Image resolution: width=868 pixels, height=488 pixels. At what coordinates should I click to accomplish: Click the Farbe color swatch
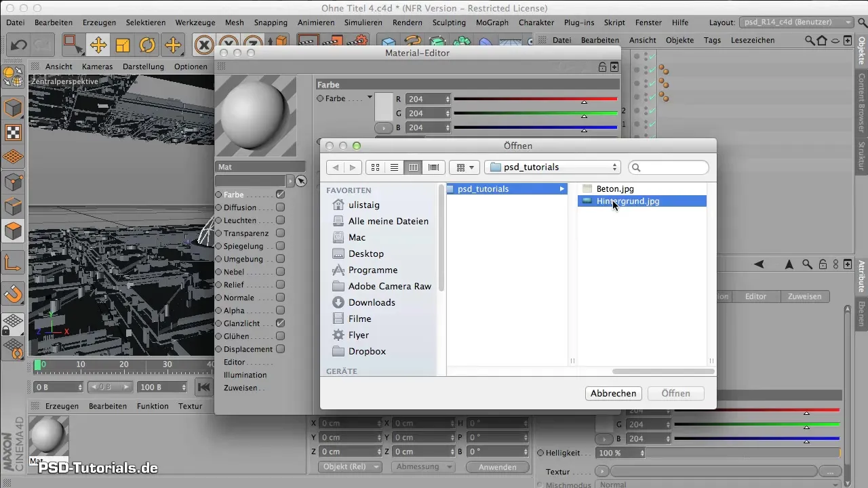(384, 106)
